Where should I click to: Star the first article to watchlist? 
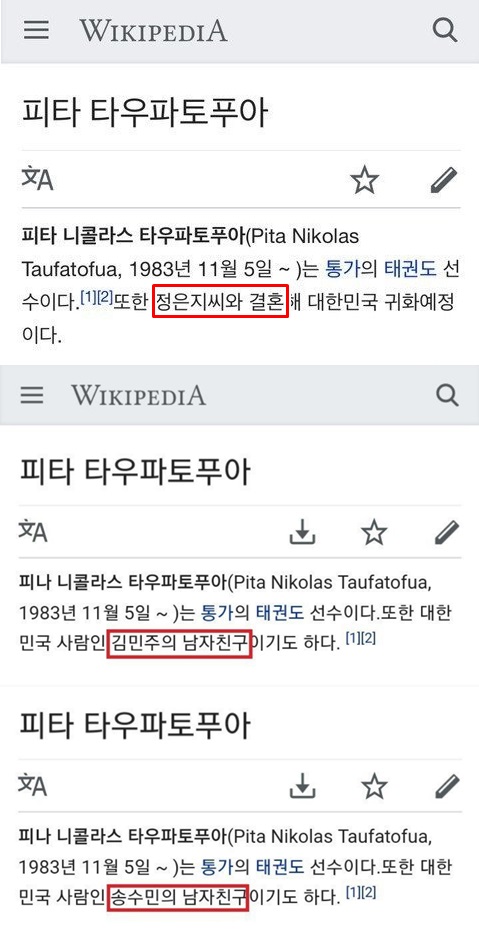click(364, 180)
